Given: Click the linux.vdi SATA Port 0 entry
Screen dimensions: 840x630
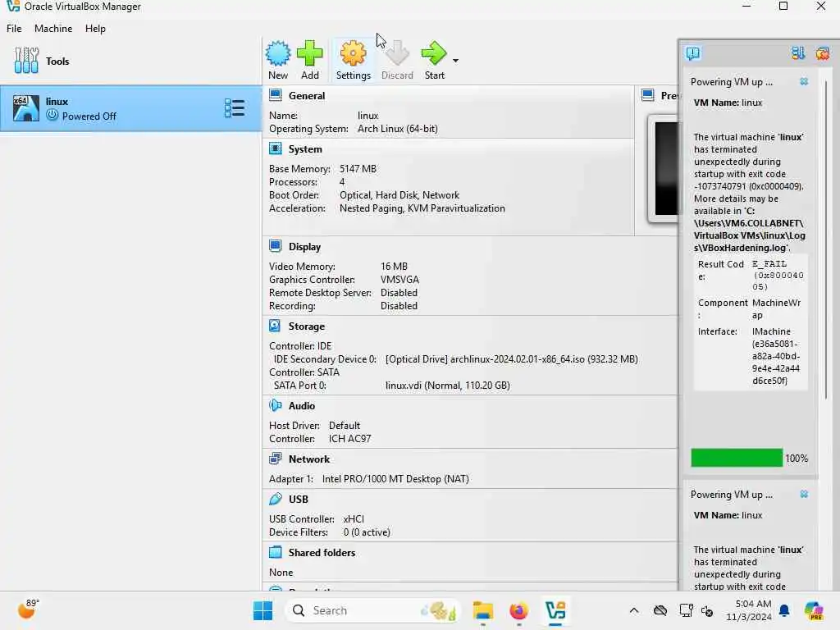Looking at the screenshot, I should point(448,386).
